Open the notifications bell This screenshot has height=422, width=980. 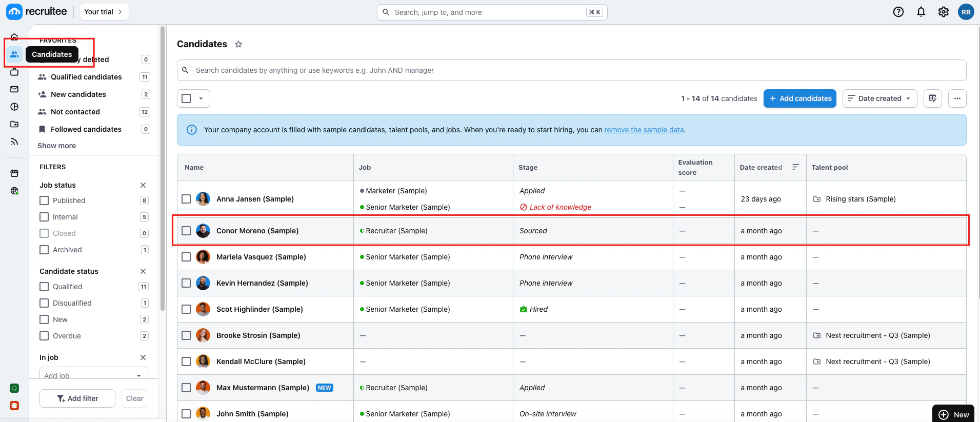point(921,12)
